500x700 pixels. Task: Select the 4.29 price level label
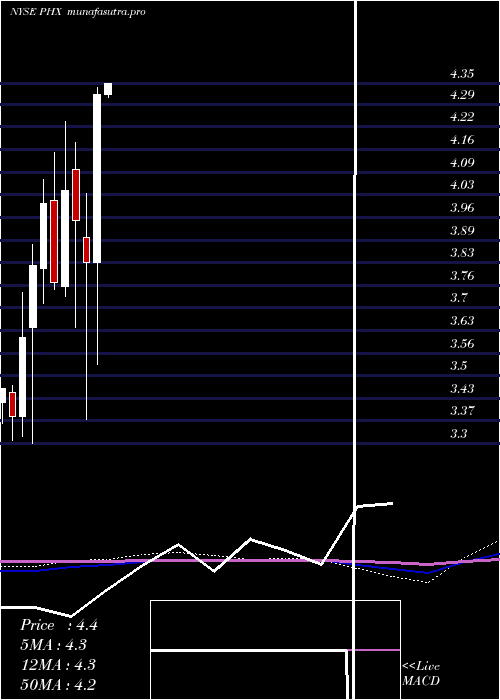click(462, 95)
